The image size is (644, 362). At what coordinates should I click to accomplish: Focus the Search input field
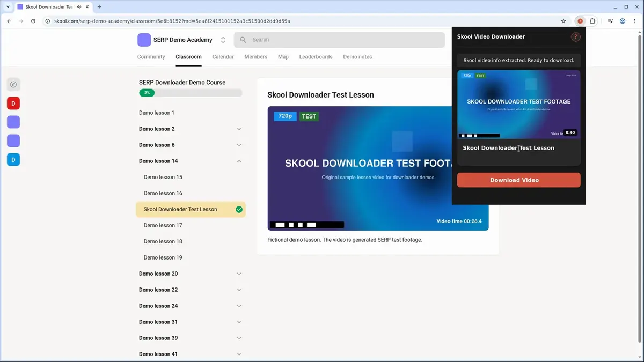339,40
